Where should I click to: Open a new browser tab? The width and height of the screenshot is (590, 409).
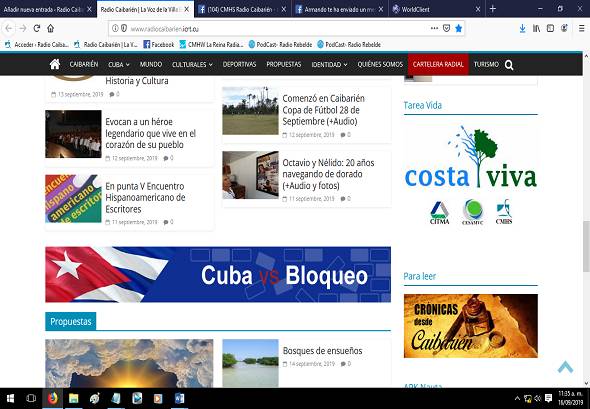493,9
